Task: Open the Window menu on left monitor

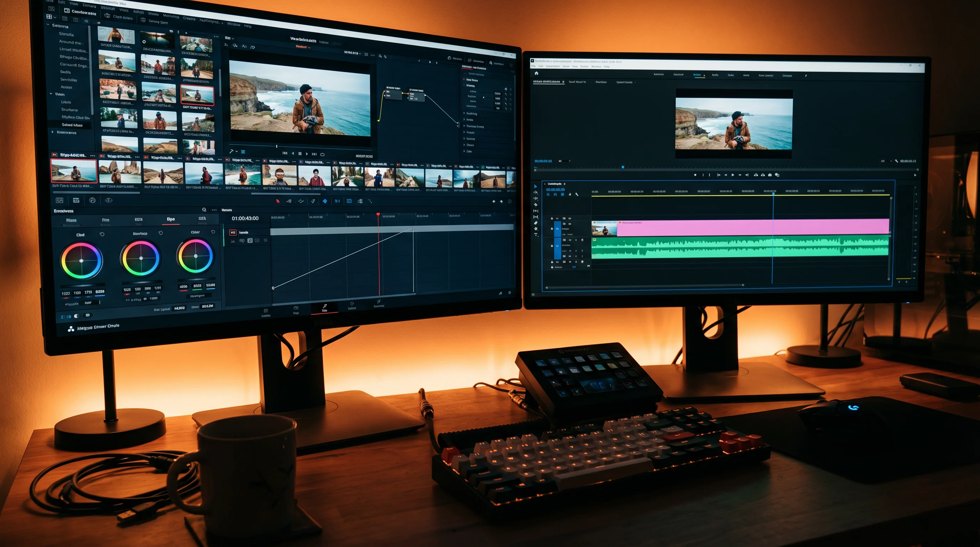Action: click(x=234, y=24)
